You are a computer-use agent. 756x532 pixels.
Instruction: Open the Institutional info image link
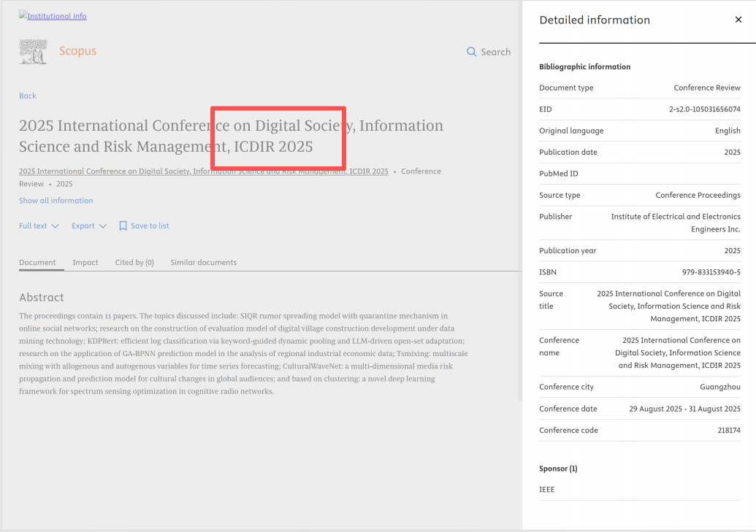tap(53, 16)
